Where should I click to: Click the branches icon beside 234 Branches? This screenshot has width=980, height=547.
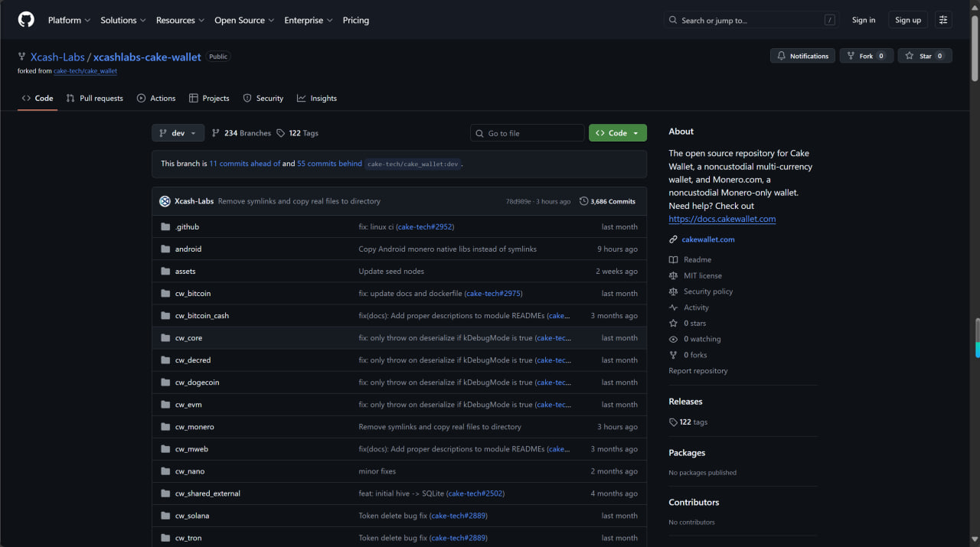tap(216, 133)
